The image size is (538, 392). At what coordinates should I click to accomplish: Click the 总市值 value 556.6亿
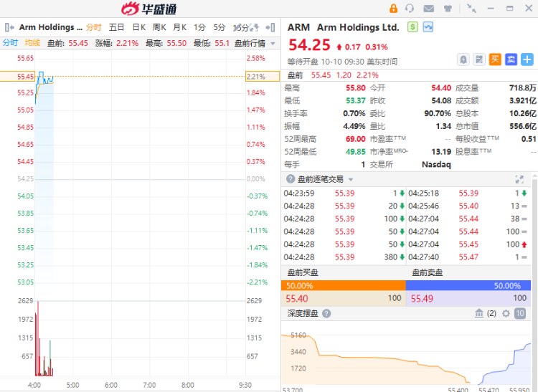[522, 126]
